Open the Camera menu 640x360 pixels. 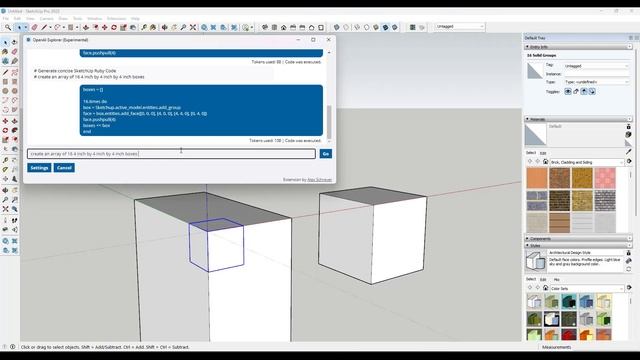47,19
